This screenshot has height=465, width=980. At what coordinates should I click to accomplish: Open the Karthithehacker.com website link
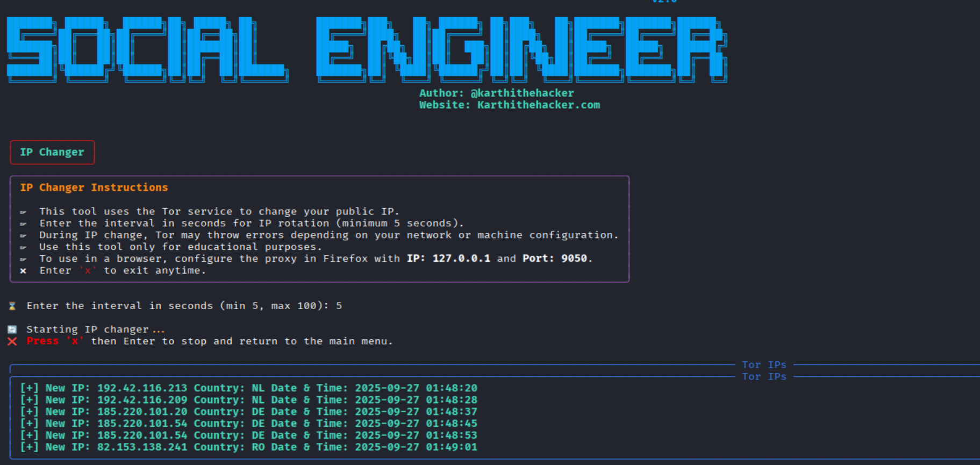538,105
